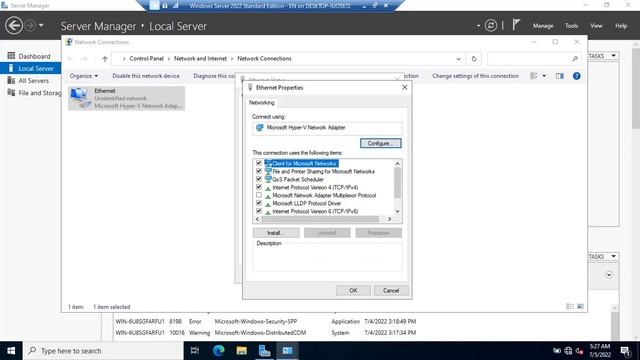Viewport: 640px width, 360px height.
Task: Click the Server Manager navigation history dropdown arrow
Action: point(41,26)
